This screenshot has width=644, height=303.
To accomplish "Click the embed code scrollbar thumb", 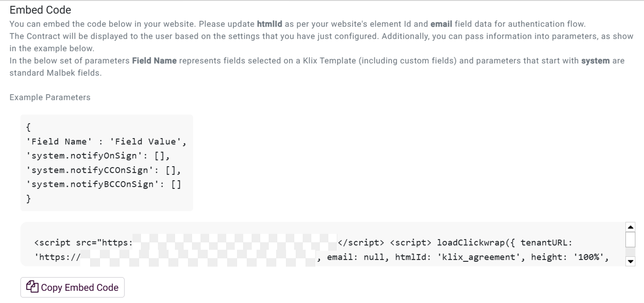I will [x=630, y=239].
